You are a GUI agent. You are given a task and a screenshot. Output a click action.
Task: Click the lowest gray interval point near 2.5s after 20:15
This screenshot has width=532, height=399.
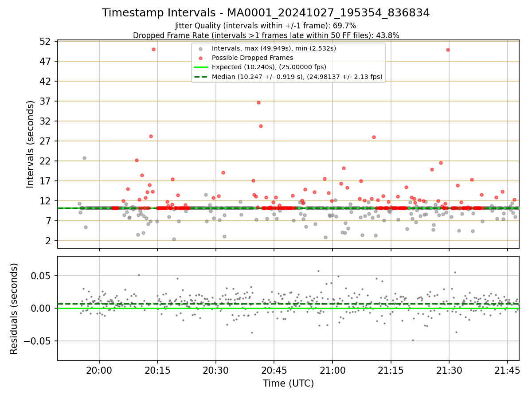174,239
